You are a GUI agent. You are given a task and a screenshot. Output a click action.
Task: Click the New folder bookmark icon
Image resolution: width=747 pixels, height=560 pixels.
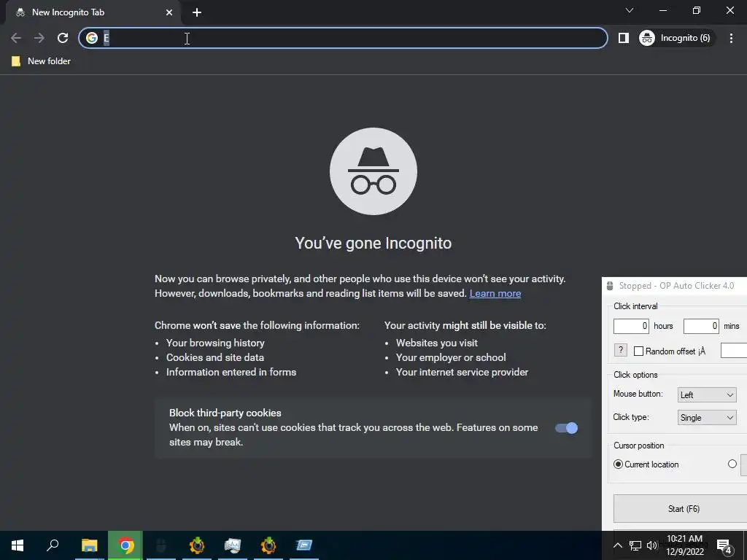[16, 61]
